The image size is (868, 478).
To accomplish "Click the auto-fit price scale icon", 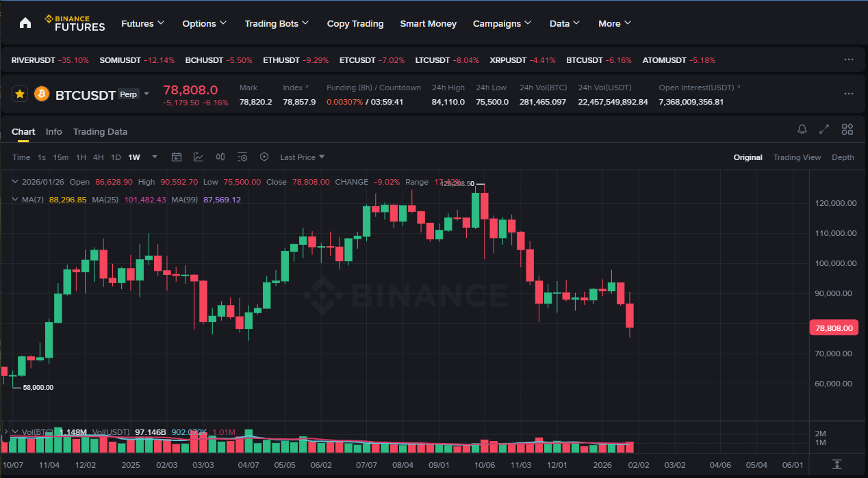I will [x=837, y=464].
